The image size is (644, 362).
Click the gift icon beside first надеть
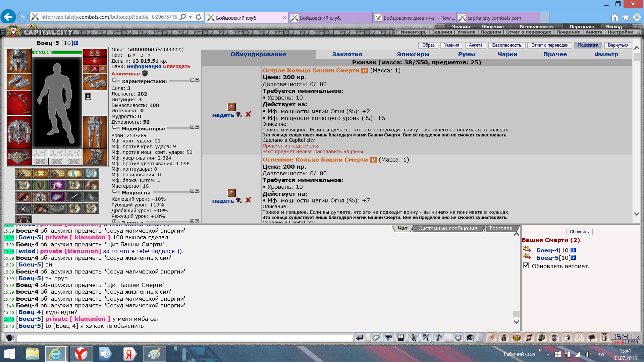(239, 114)
